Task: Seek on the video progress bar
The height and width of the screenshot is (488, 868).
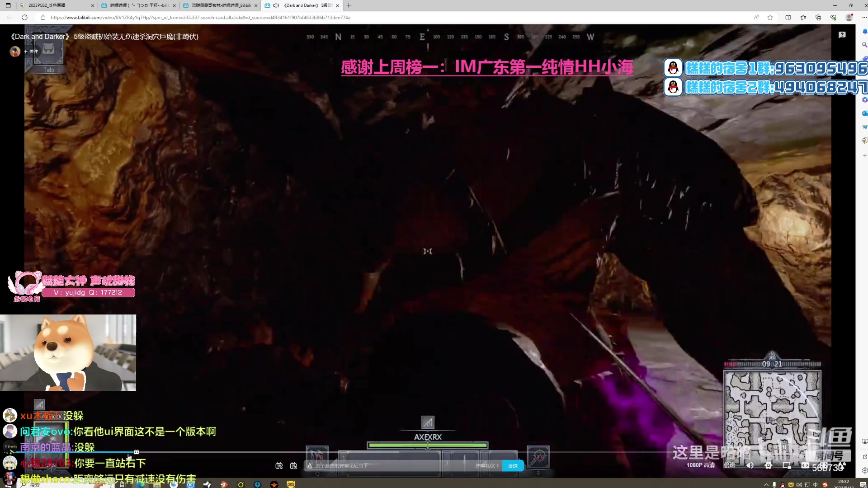Action: click(x=428, y=452)
